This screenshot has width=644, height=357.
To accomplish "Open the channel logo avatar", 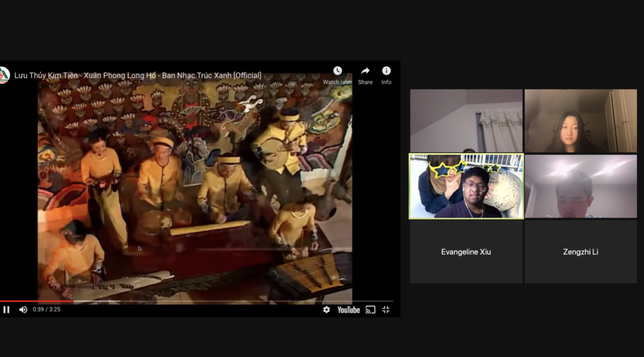I will click(4, 76).
